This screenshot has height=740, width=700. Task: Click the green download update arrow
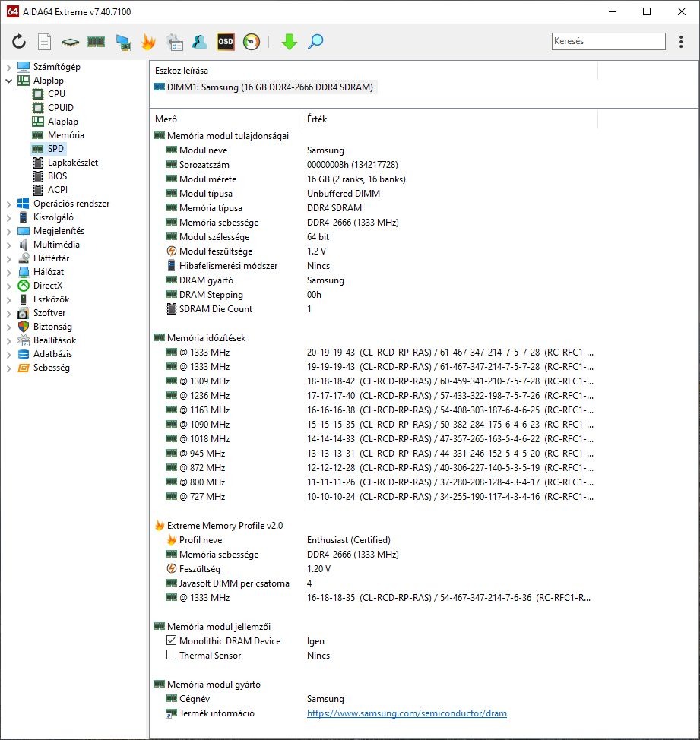point(290,42)
